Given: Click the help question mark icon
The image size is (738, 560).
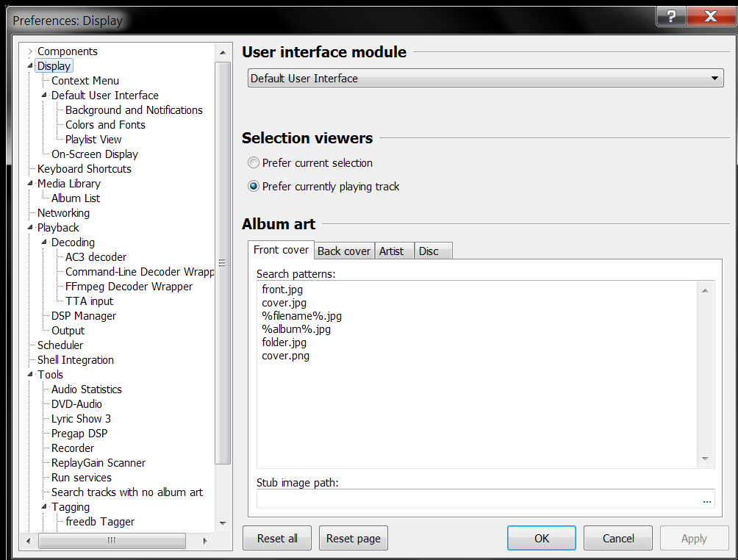Looking at the screenshot, I should click(x=672, y=17).
